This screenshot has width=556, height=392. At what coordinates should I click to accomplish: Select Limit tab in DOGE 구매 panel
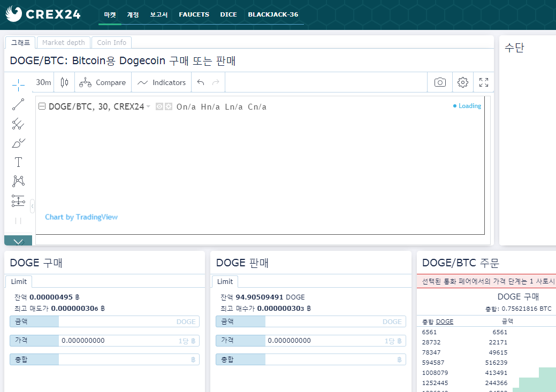pyautogui.click(x=19, y=281)
